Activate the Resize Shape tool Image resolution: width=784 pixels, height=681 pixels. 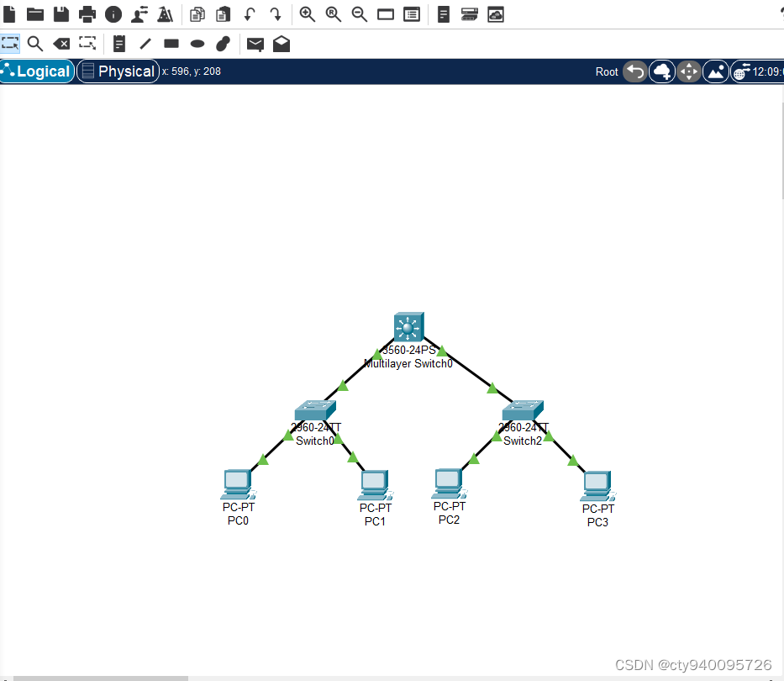point(87,44)
